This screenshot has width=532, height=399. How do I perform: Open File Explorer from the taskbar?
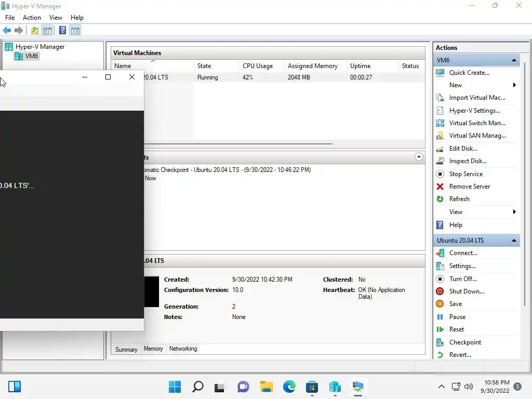(x=267, y=387)
